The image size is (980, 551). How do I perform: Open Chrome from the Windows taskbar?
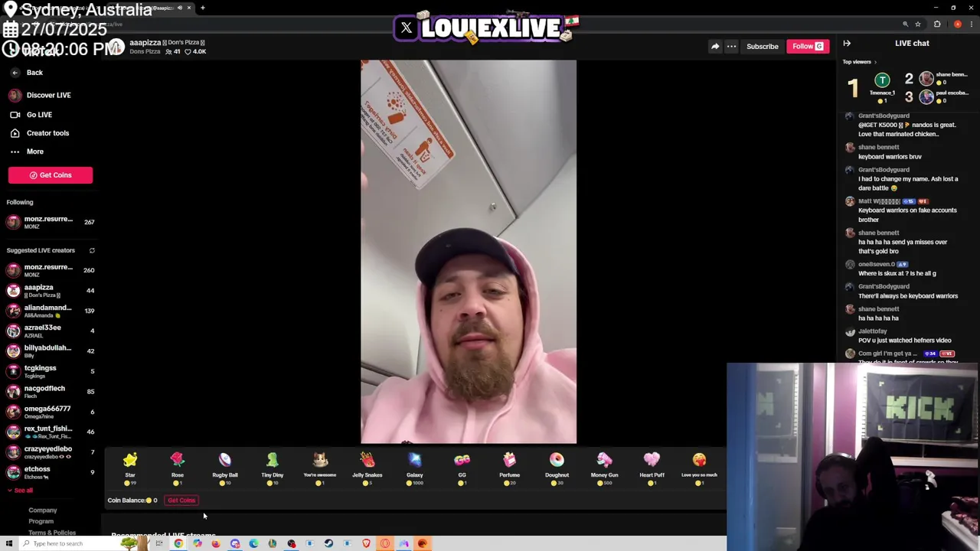[178, 543]
